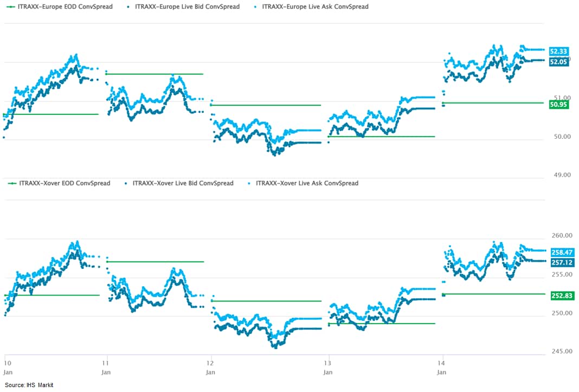Click the green 50.95 EOD value label
Screen dimensions: 579x392
click(x=558, y=104)
